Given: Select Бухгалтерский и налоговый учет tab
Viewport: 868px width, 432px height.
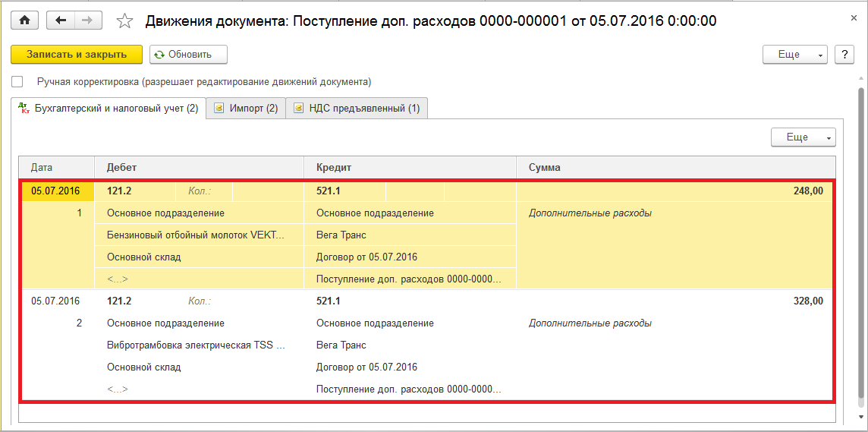Looking at the screenshot, I should point(108,109).
